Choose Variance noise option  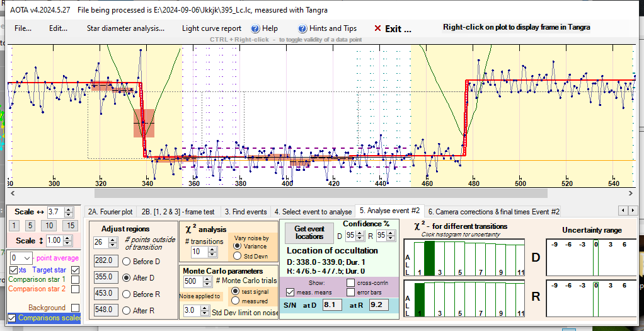tap(236, 246)
